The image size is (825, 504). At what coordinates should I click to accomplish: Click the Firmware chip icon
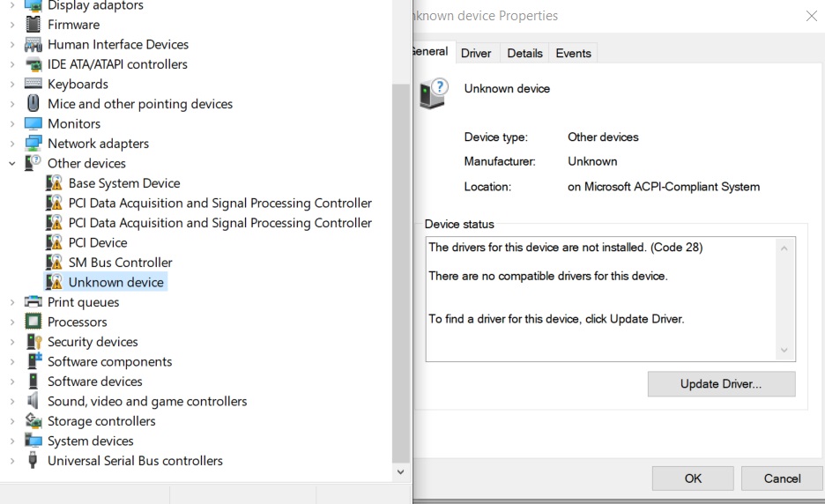[x=33, y=25]
